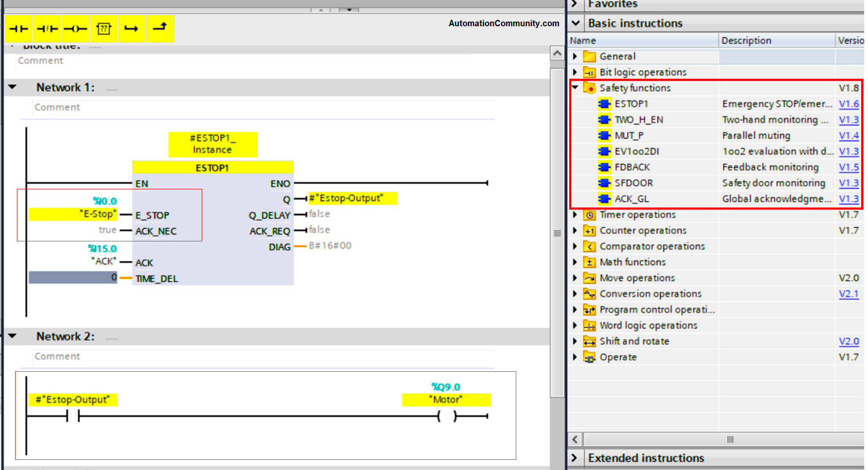Click the Motor output coil
The height and width of the screenshot is (470, 868).
coord(447,416)
